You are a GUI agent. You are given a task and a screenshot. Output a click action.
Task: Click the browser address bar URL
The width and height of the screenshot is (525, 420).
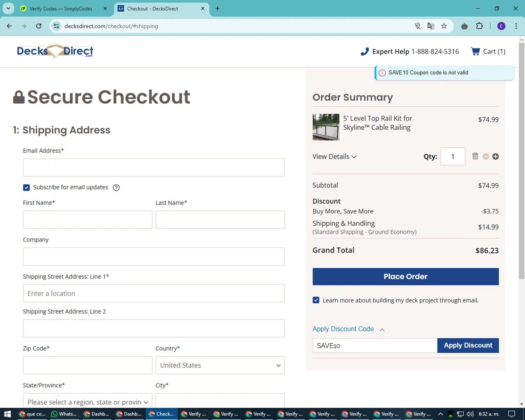(x=111, y=26)
